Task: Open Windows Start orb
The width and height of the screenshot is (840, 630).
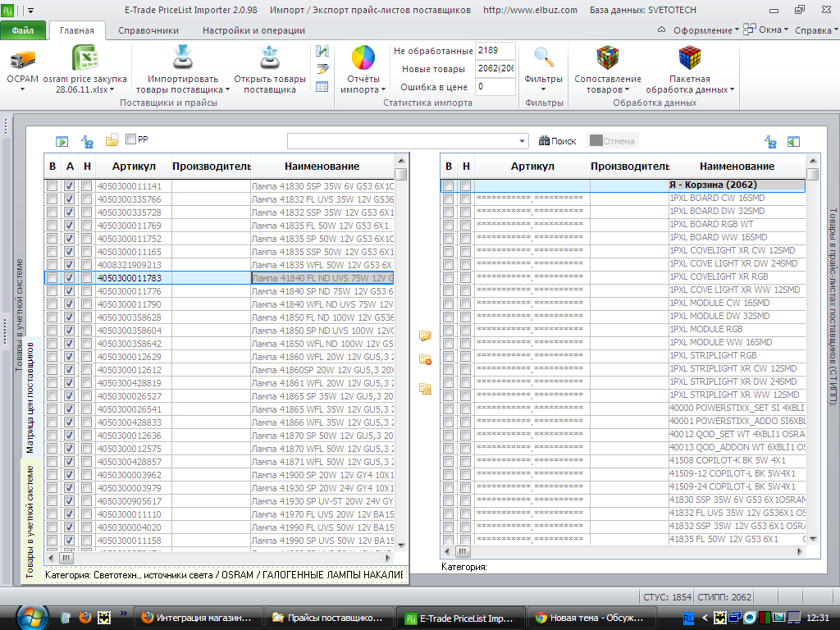Action: point(32,618)
